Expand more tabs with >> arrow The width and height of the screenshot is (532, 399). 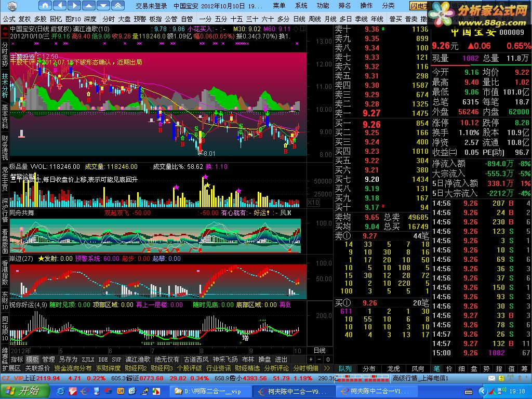pos(327,368)
